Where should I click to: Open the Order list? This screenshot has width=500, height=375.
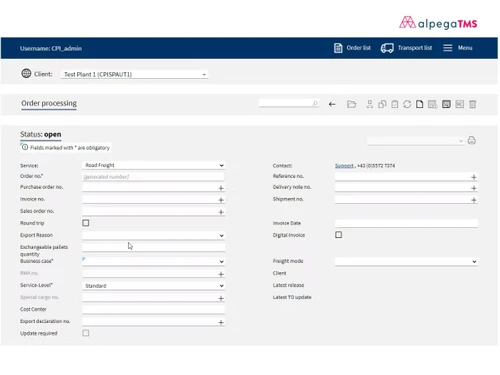352,48
